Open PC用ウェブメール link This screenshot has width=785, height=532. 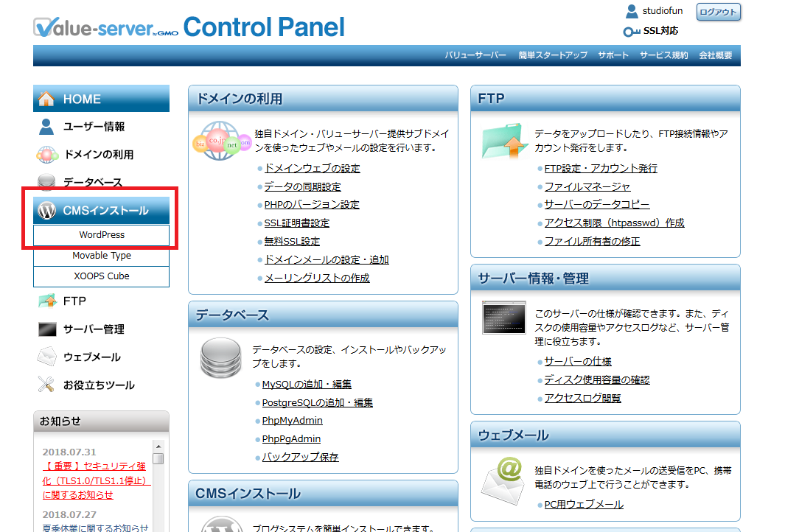point(584,505)
